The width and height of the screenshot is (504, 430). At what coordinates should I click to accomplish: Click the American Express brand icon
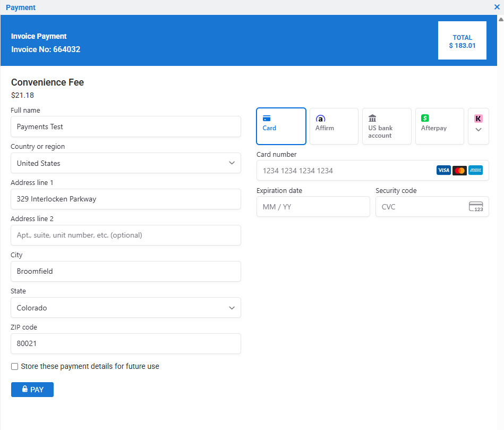tap(475, 170)
